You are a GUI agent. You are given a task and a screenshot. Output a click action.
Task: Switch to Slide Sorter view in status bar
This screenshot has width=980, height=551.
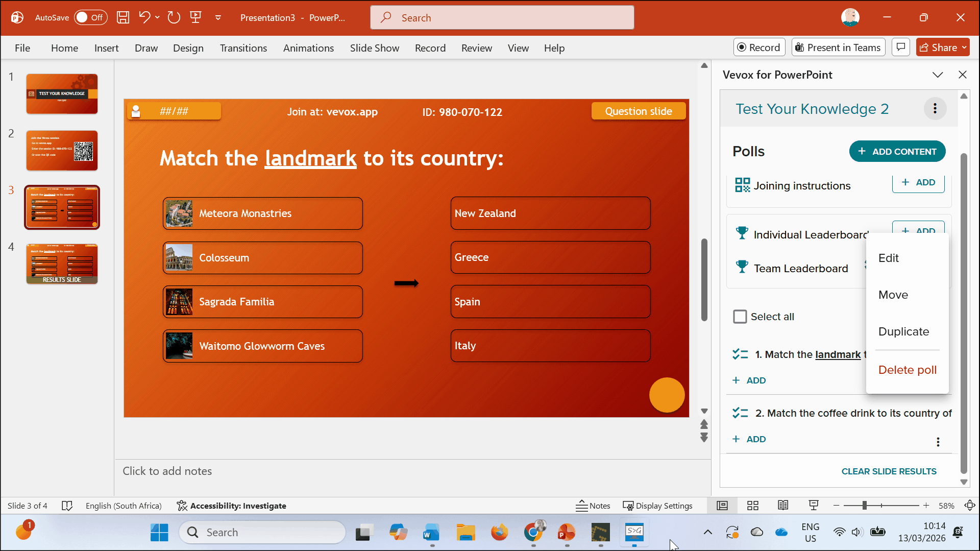pyautogui.click(x=752, y=505)
